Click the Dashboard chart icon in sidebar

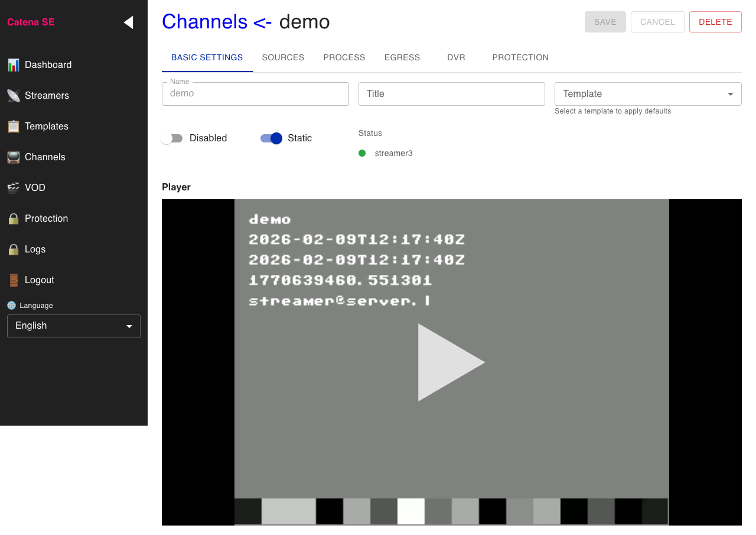(13, 65)
